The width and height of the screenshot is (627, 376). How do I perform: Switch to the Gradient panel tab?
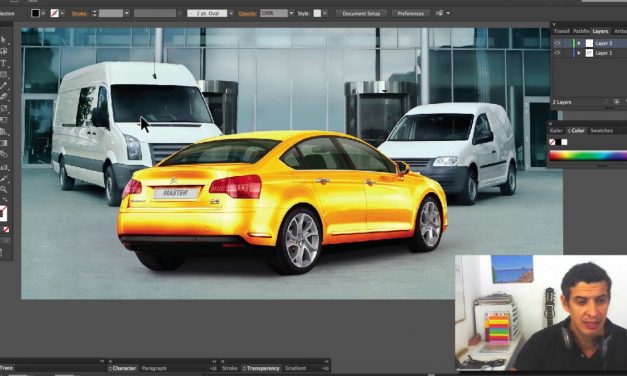(296, 368)
